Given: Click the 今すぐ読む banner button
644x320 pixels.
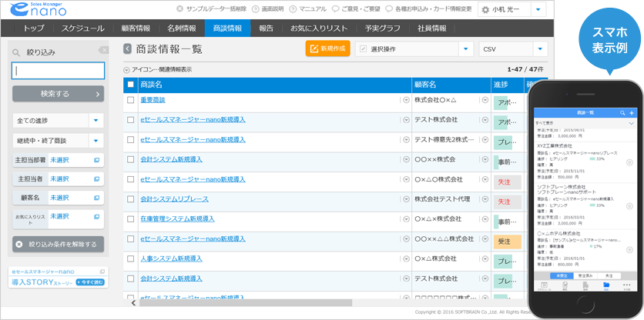Looking at the screenshot, I should click(x=90, y=282).
